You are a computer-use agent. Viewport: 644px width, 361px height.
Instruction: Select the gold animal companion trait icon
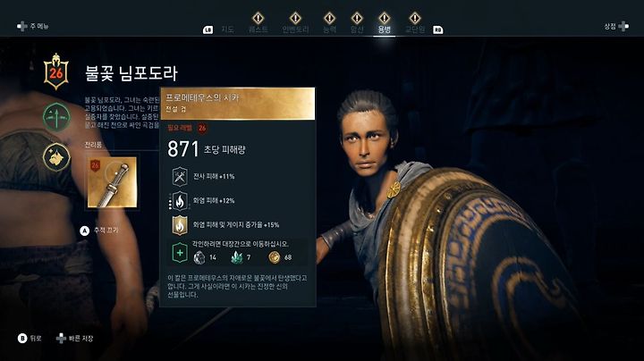56,157
